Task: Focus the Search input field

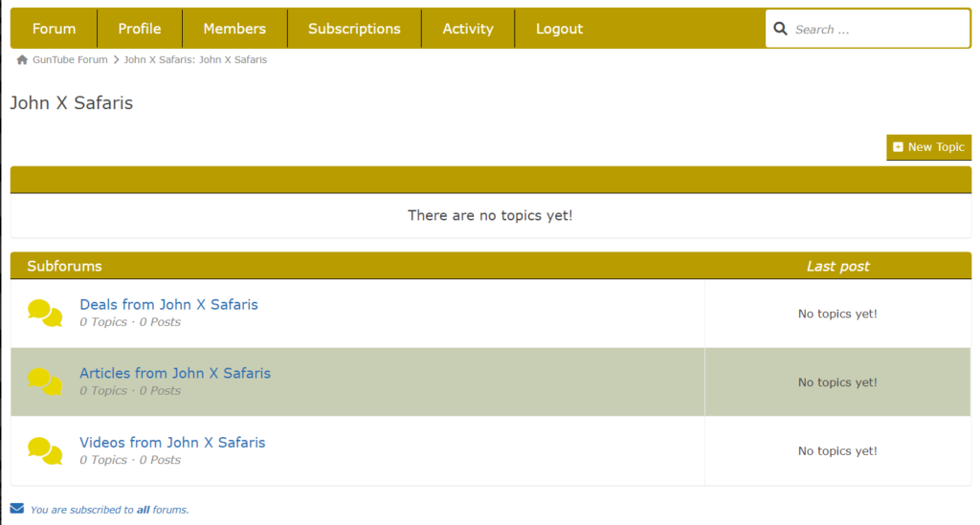Action: [x=876, y=30]
